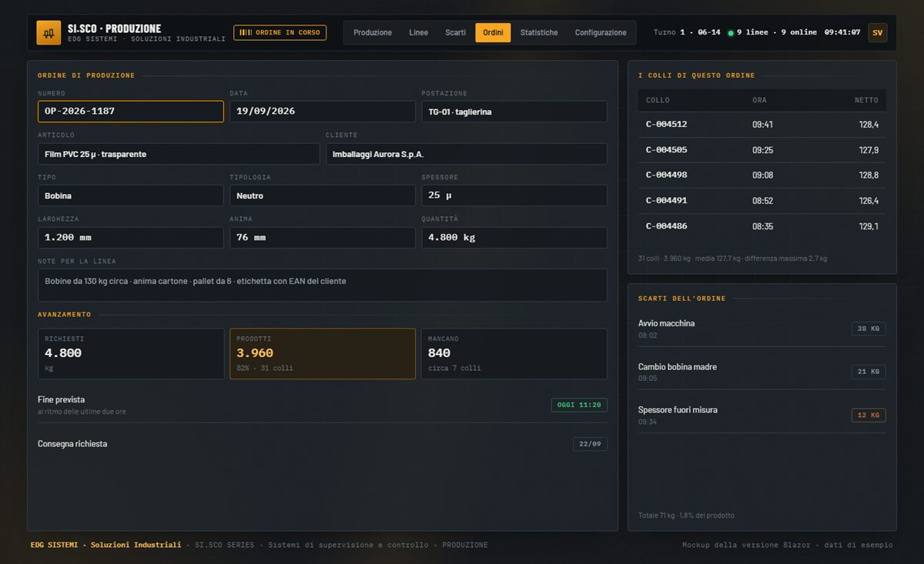Screen dimensions: 924x564
Task: Click the SI.SCO logo icon
Action: coord(49,32)
